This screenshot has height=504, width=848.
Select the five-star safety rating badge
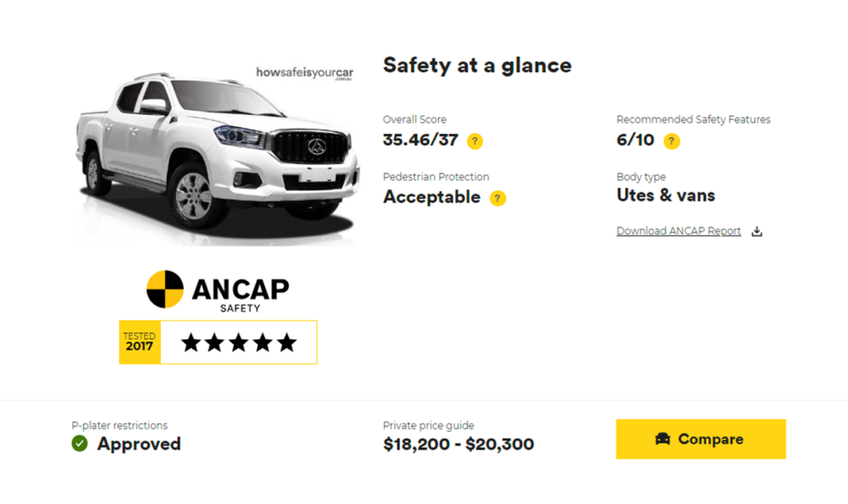click(x=238, y=341)
